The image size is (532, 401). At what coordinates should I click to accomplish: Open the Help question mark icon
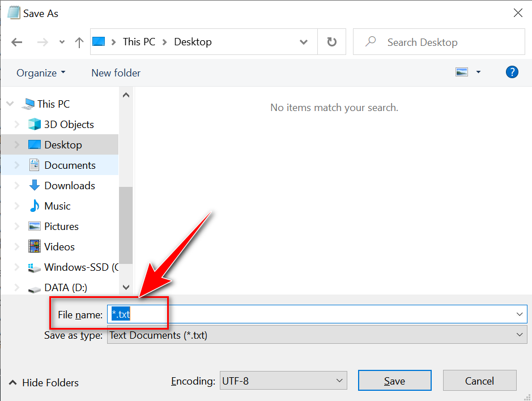click(512, 72)
